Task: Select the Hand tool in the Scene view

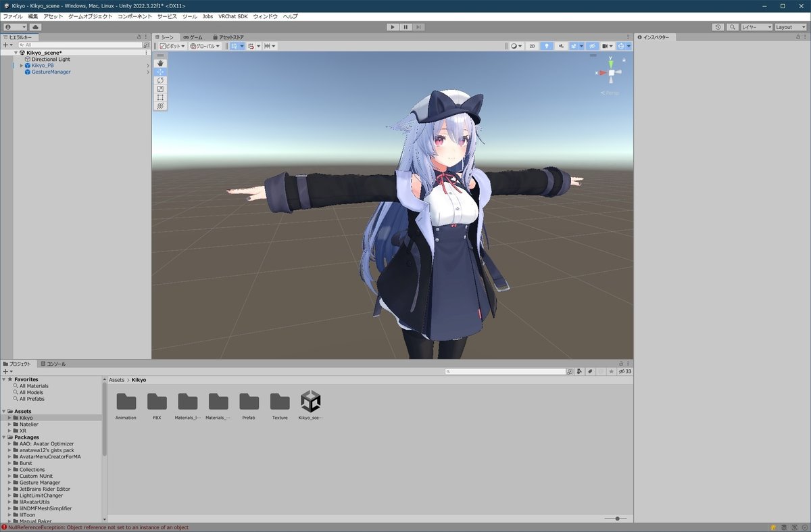Action: pyautogui.click(x=160, y=63)
